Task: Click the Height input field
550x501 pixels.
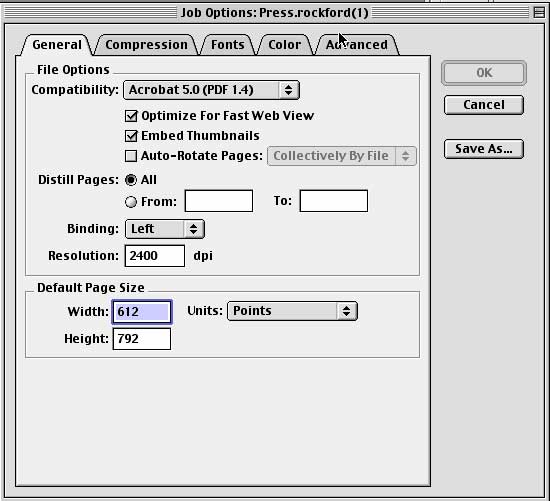Action: click(x=142, y=339)
